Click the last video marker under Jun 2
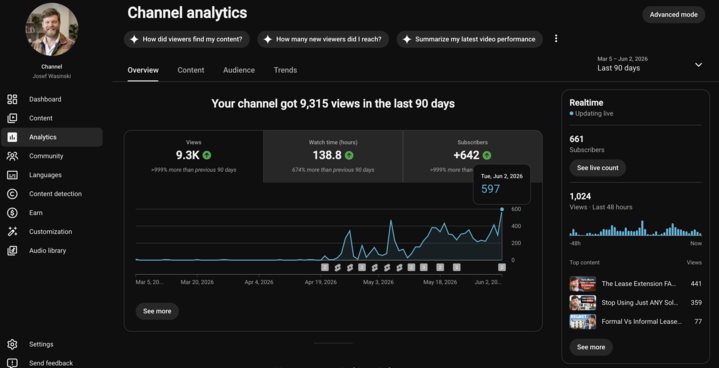The width and height of the screenshot is (719, 368). (x=502, y=267)
